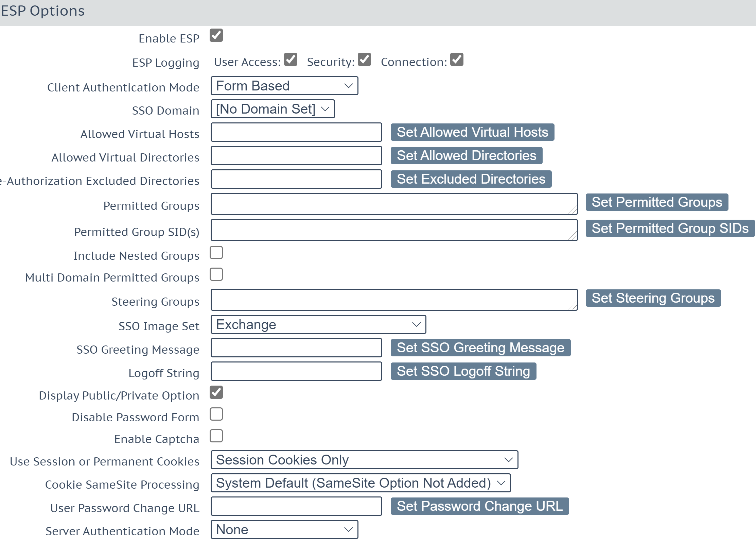Focus the SSO Greeting Message field
The height and width of the screenshot is (541, 756).
[x=296, y=348]
